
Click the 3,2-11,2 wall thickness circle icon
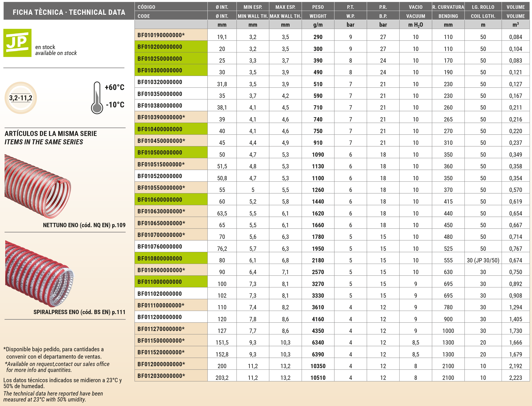pos(20,98)
